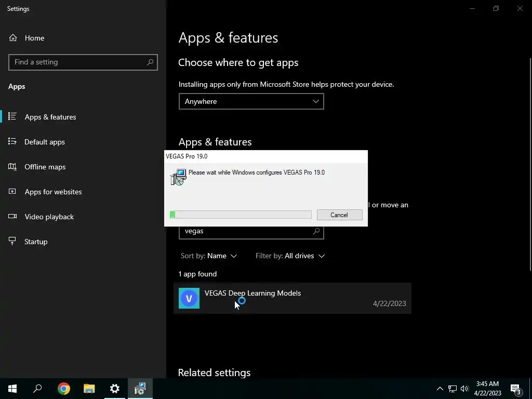532x399 pixels.
Task: Click magnifier in vegas search box
Action: click(x=316, y=231)
